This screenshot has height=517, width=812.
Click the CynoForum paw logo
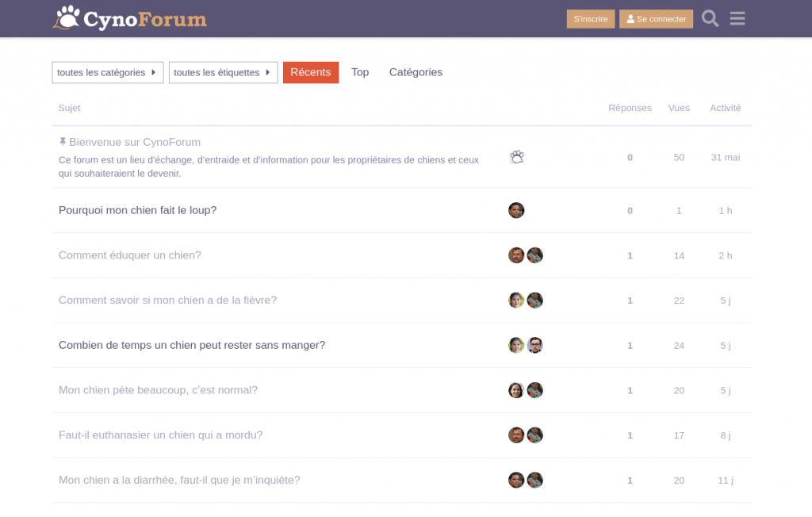point(67,17)
